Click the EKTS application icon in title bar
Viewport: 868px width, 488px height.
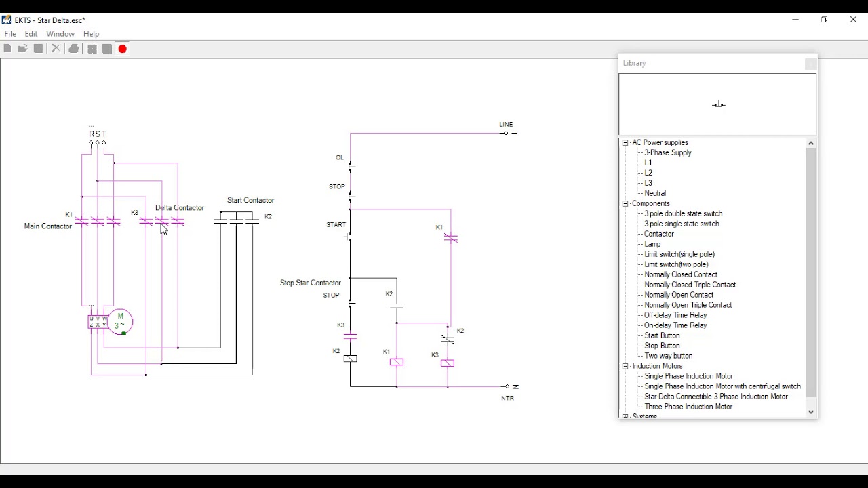tap(7, 20)
